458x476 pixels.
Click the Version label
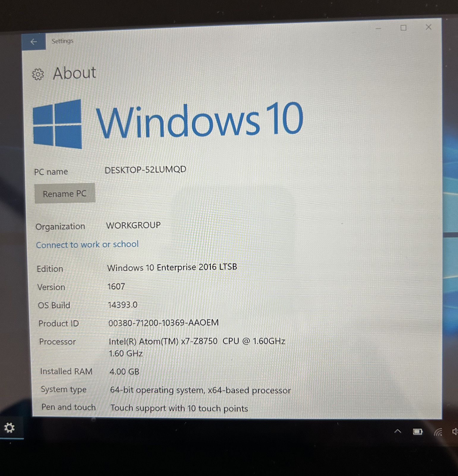click(x=51, y=287)
